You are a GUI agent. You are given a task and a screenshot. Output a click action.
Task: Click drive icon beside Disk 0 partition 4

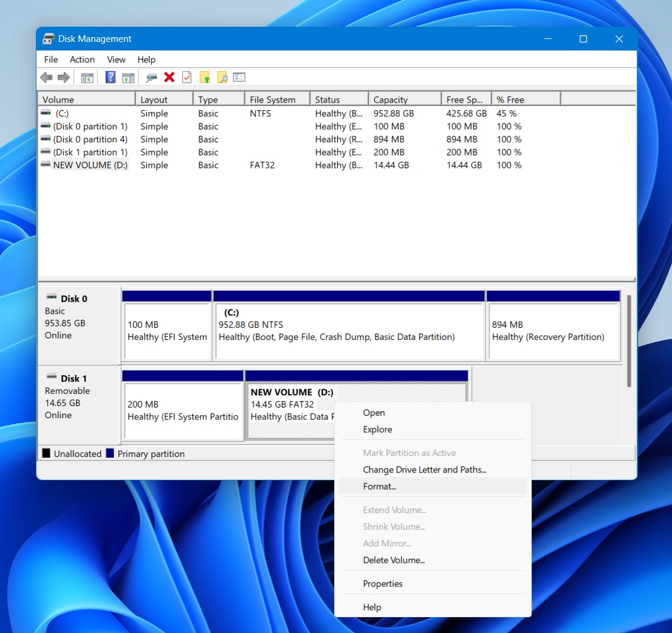46,139
